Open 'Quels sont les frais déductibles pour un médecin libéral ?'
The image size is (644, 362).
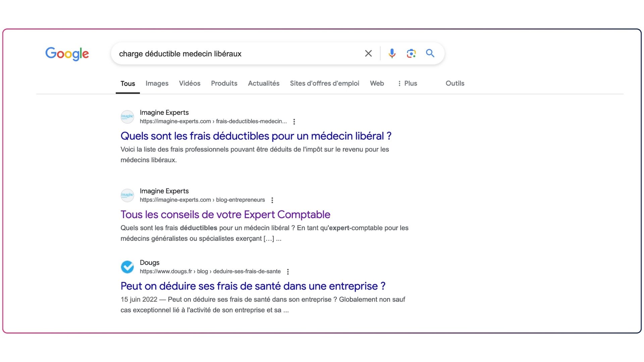[x=256, y=136]
